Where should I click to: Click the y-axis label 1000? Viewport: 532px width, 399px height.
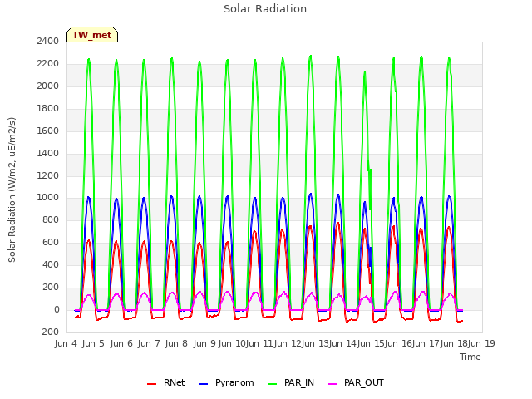tap(48, 198)
